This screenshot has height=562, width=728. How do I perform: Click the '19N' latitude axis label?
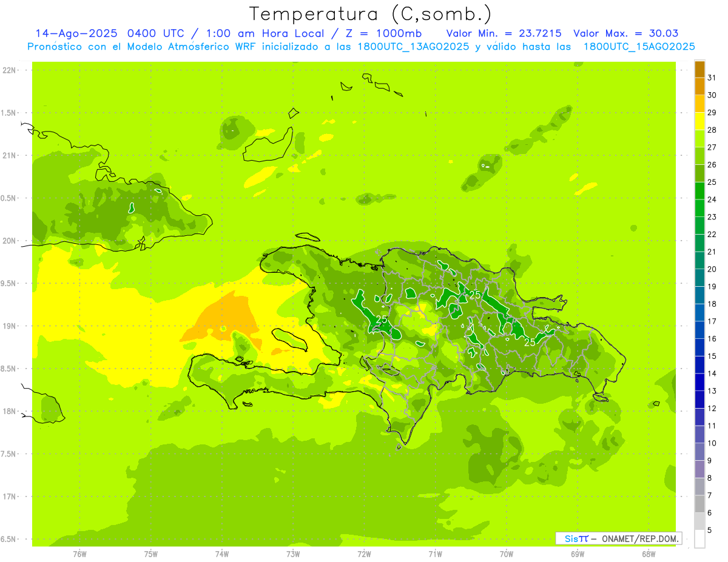click(10, 326)
